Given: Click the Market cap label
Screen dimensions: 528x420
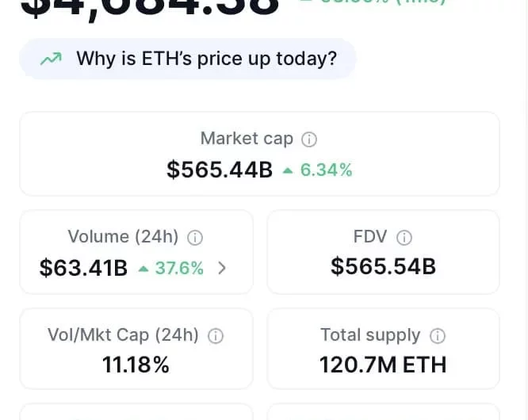Looking at the screenshot, I should (x=247, y=139).
